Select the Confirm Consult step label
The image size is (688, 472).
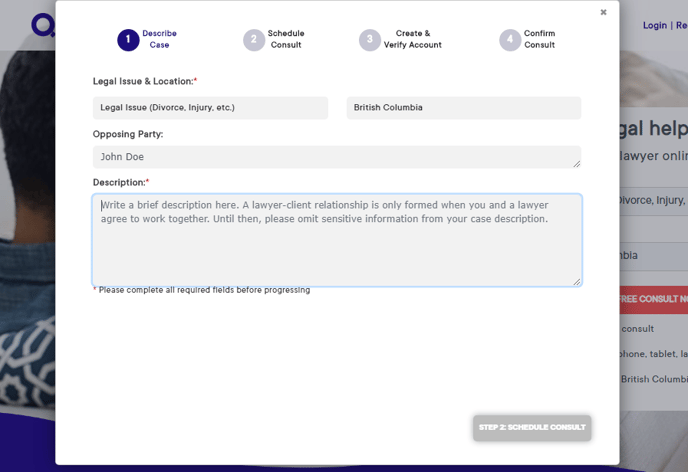coord(539,39)
